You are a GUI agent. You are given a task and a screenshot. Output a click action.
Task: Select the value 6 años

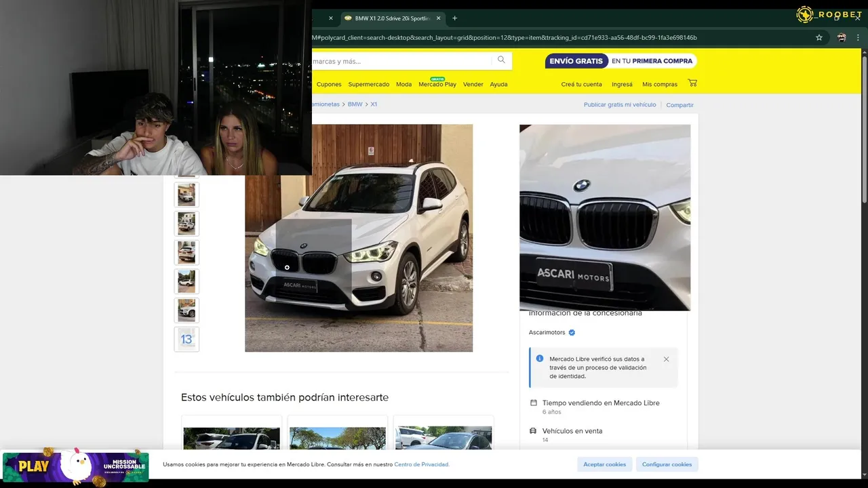click(x=551, y=412)
